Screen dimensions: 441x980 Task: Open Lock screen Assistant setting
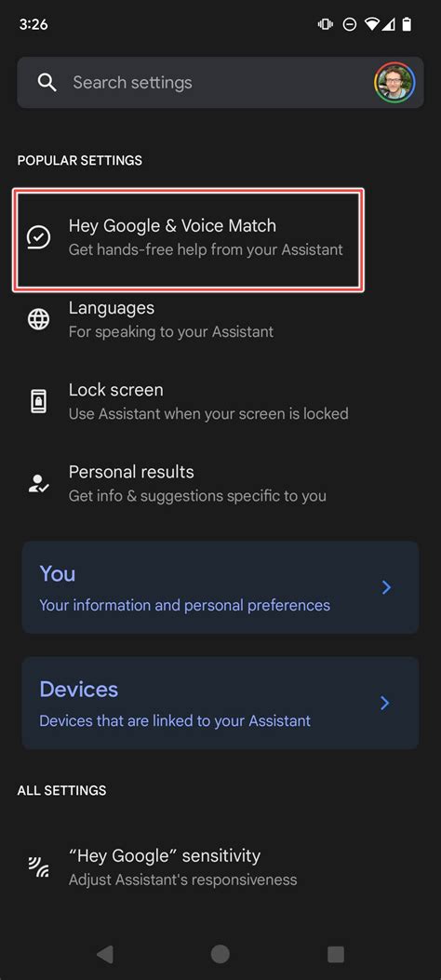[220, 401]
